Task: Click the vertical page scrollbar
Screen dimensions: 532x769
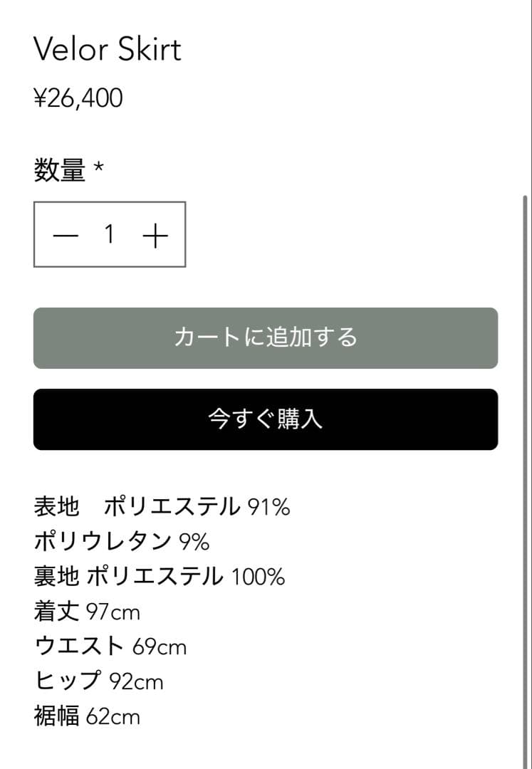Action: 526,427
